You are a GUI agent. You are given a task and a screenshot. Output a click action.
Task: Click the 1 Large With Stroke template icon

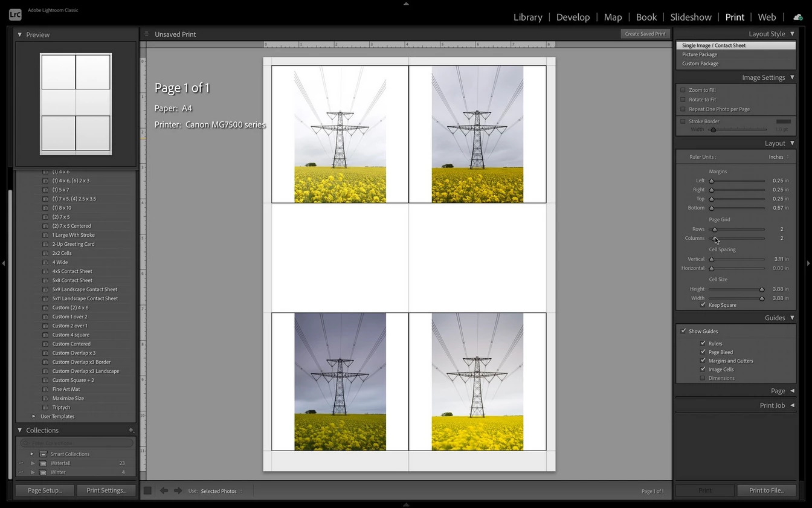pyautogui.click(x=45, y=235)
